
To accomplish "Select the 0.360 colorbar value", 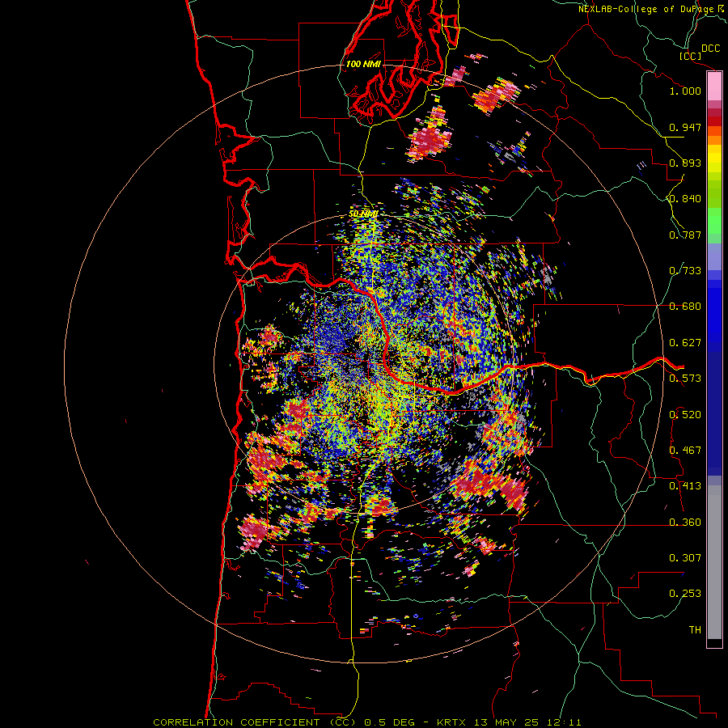I will tap(685, 523).
